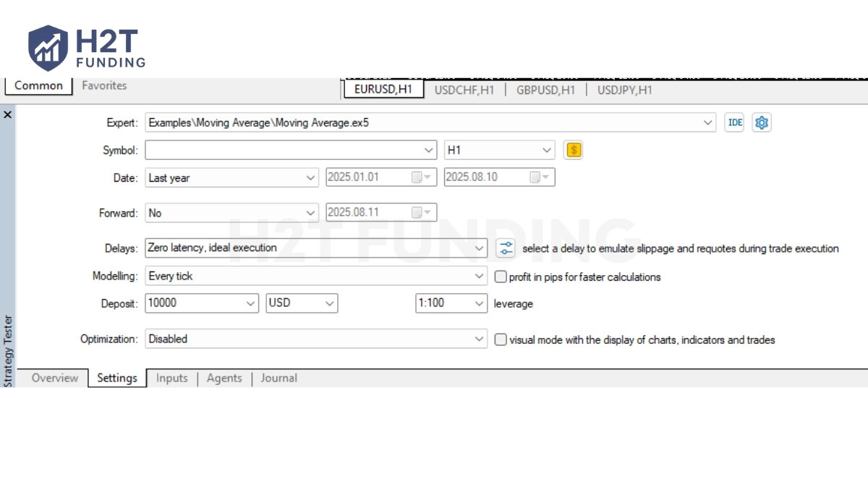Close the Strategy Tester panel with X
Image resolution: width=868 pixels, height=485 pixels.
(7, 114)
